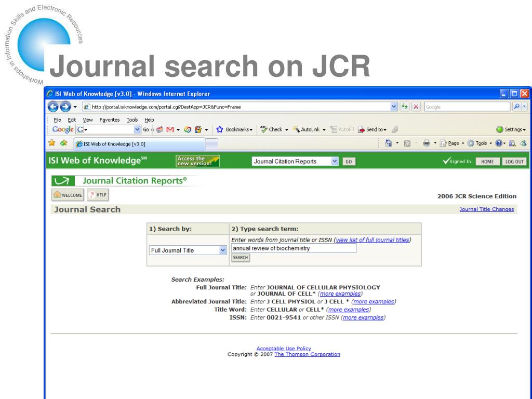Open a new blank tab
The image size is (532, 399).
click(x=211, y=144)
